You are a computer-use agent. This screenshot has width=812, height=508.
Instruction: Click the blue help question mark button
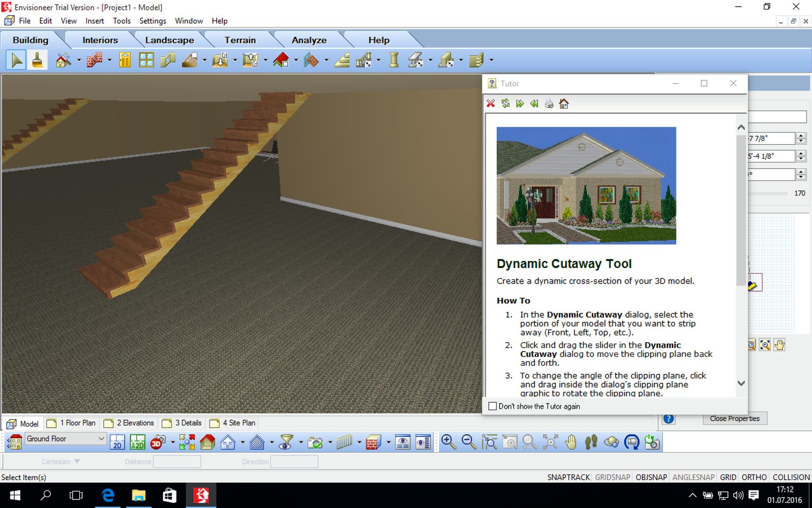click(x=668, y=419)
